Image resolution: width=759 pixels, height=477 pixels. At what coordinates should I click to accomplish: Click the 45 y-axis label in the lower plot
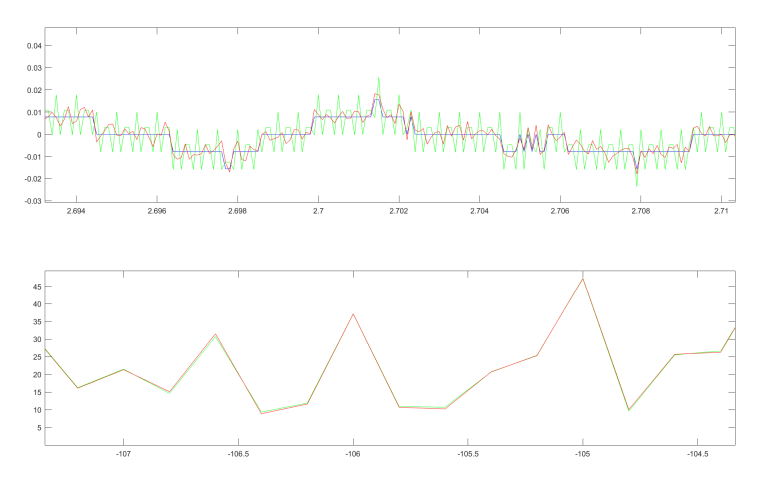point(38,287)
